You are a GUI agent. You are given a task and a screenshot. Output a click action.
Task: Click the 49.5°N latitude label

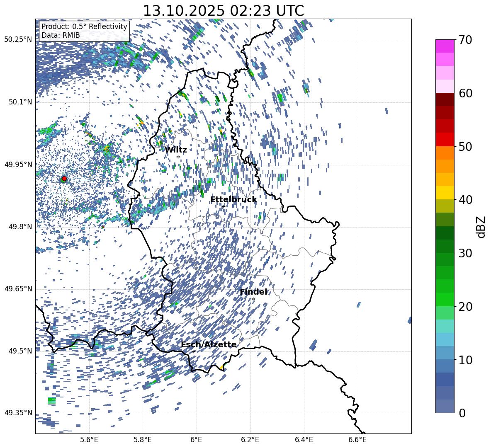pyautogui.click(x=21, y=351)
